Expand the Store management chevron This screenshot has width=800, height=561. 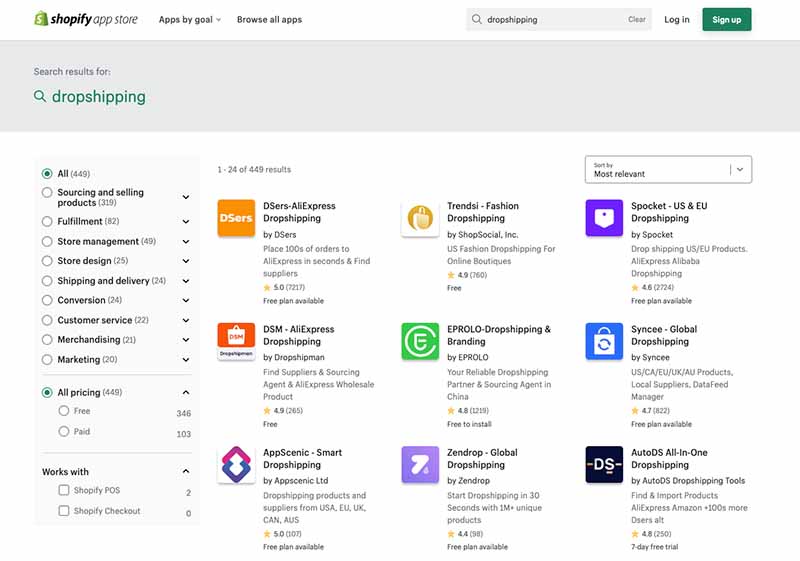pyautogui.click(x=186, y=241)
